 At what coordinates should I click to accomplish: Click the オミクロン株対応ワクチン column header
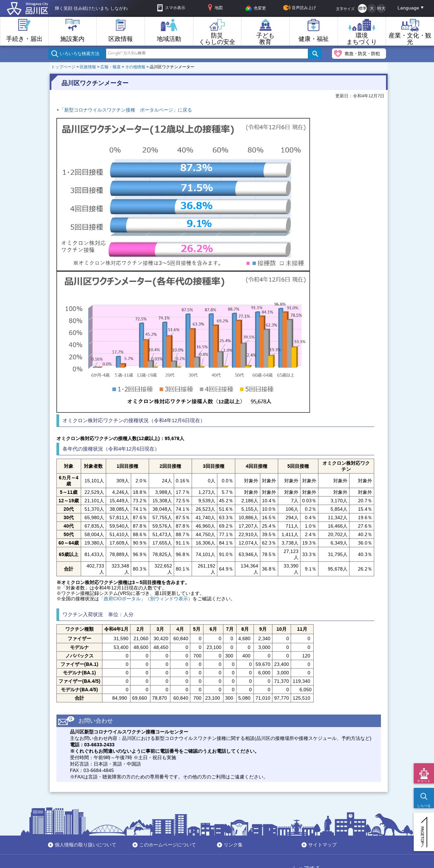[x=346, y=466]
